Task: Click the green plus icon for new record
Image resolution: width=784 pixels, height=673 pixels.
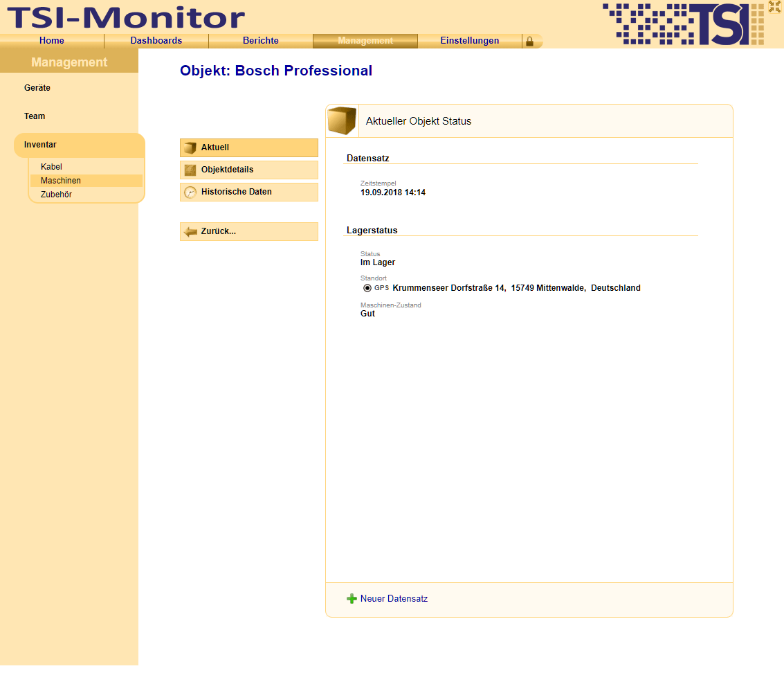Action: [x=352, y=599]
